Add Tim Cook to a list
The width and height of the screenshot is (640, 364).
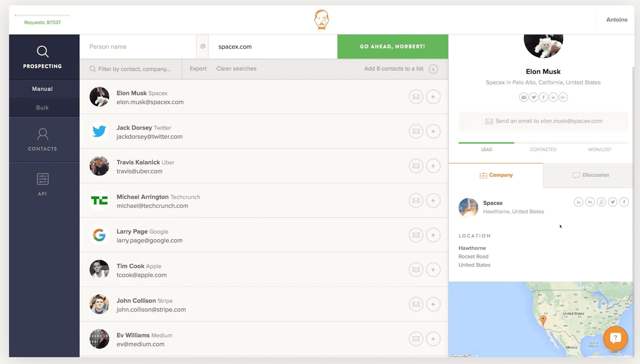click(433, 269)
